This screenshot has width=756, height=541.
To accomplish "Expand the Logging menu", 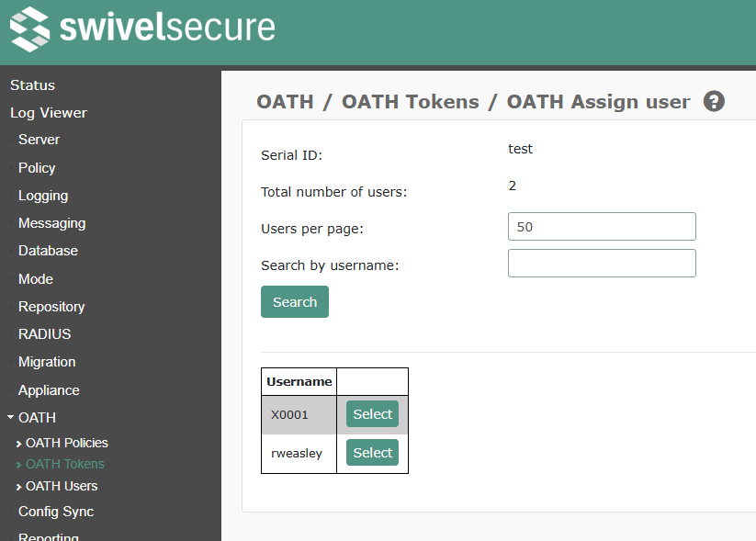I will [x=43, y=196].
